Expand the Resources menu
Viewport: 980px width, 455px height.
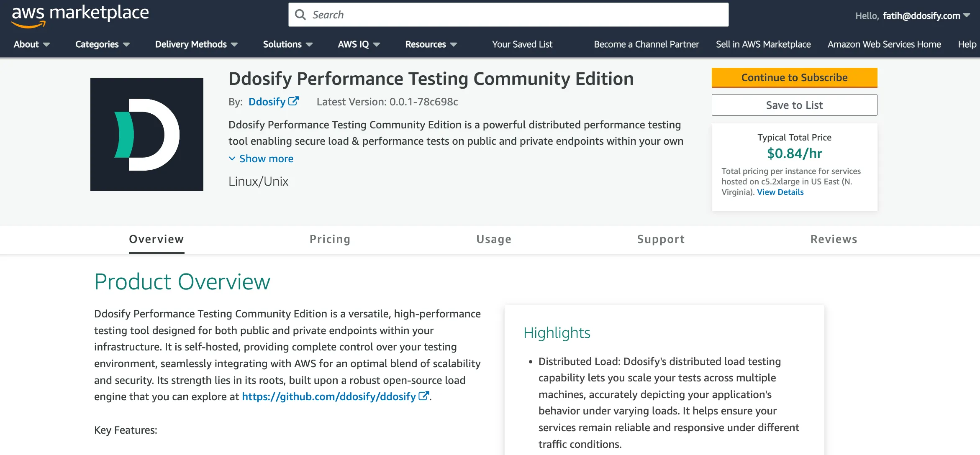(x=431, y=44)
